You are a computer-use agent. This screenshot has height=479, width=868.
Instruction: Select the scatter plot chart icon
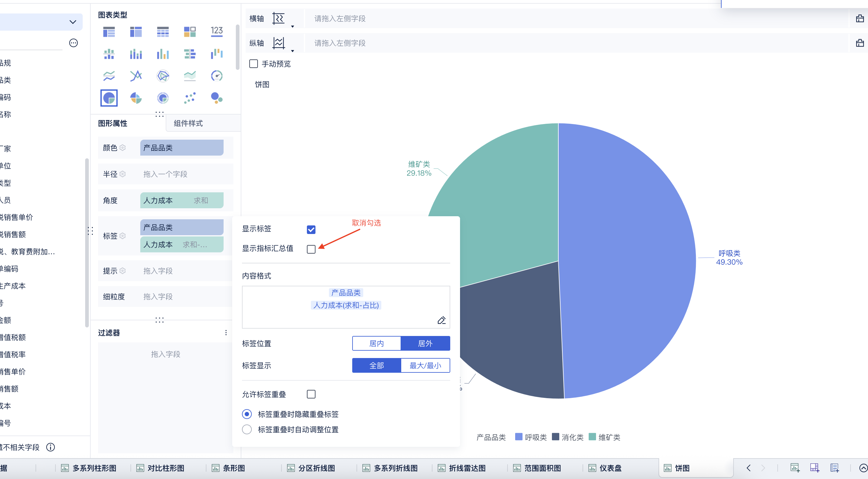[190, 98]
